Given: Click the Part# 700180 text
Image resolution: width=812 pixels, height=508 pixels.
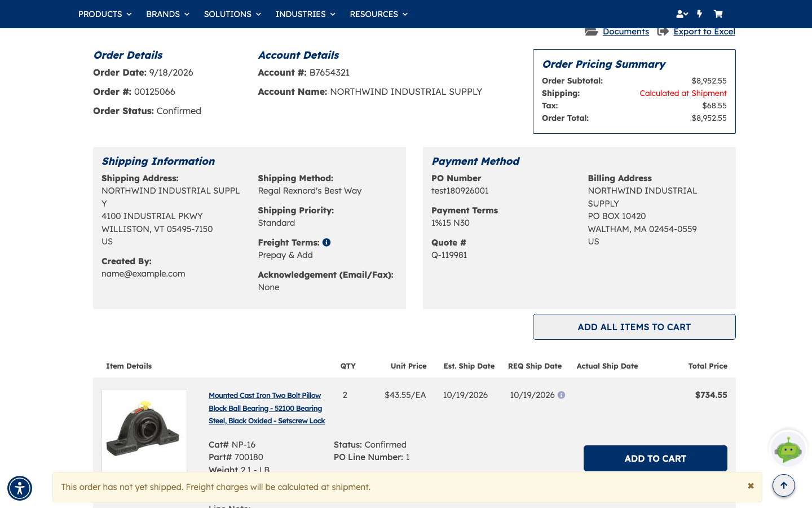Looking at the screenshot, I should pyautogui.click(x=236, y=457).
